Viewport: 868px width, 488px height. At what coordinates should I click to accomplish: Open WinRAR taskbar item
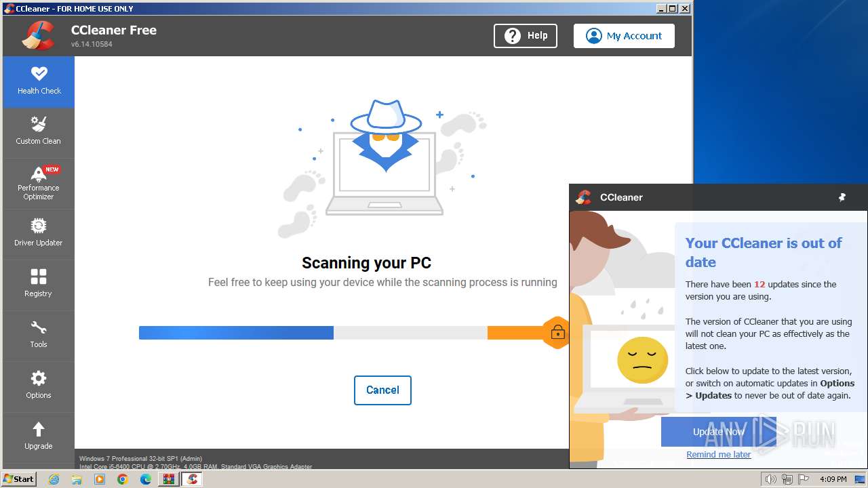pos(169,479)
